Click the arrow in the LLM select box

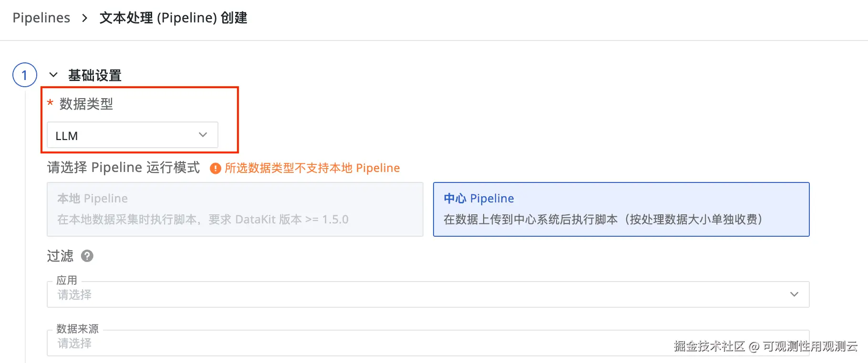click(x=203, y=135)
